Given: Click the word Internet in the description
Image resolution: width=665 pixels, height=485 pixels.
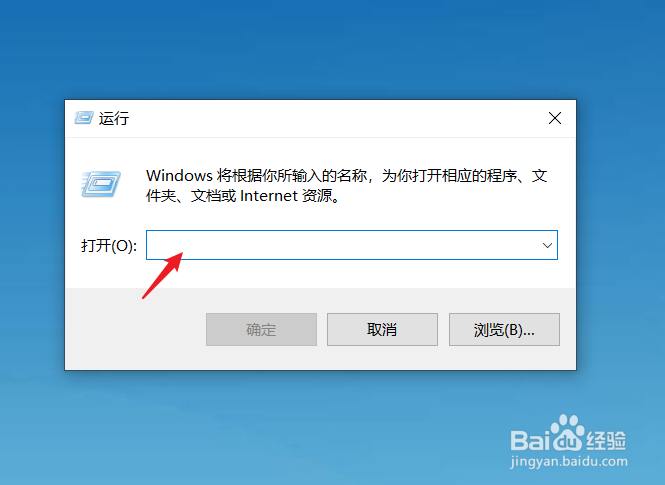Looking at the screenshot, I should coord(269,196).
